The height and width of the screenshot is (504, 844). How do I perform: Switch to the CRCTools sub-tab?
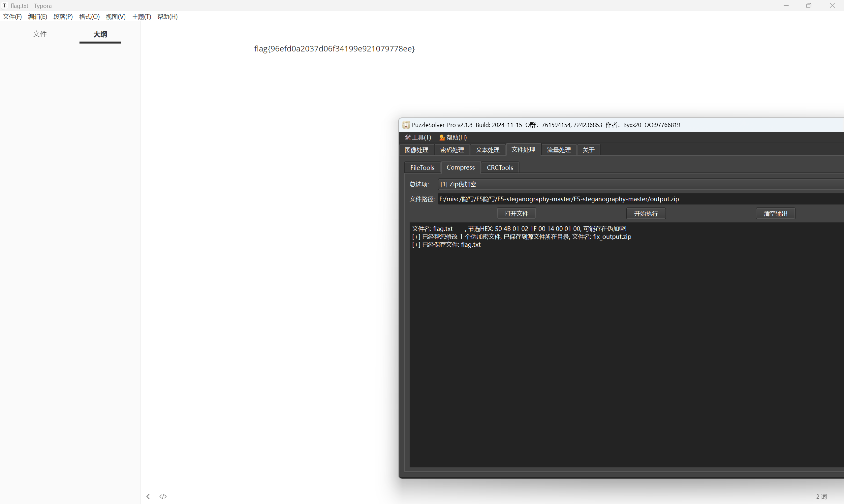click(500, 168)
